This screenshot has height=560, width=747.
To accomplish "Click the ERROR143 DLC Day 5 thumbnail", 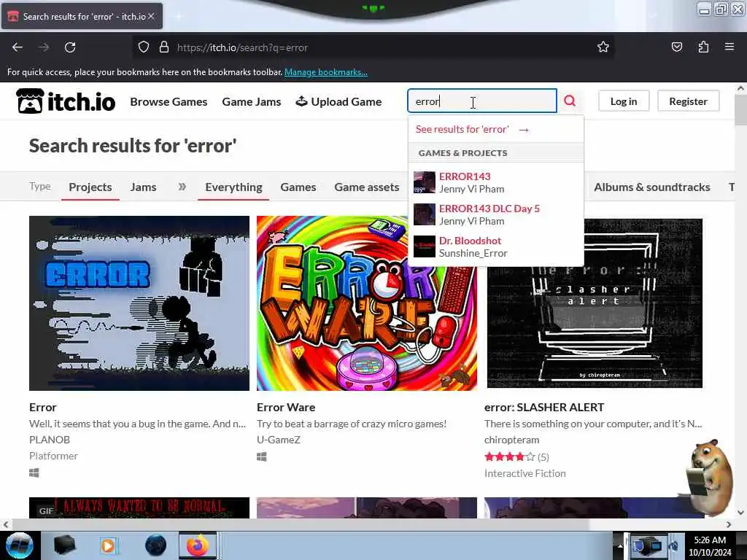I will pos(424,214).
